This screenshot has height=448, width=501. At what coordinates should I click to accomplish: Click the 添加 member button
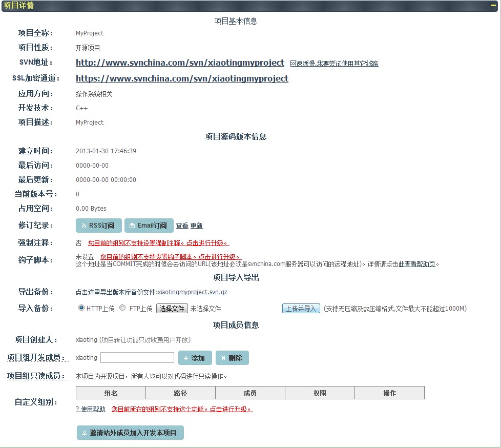(x=195, y=358)
